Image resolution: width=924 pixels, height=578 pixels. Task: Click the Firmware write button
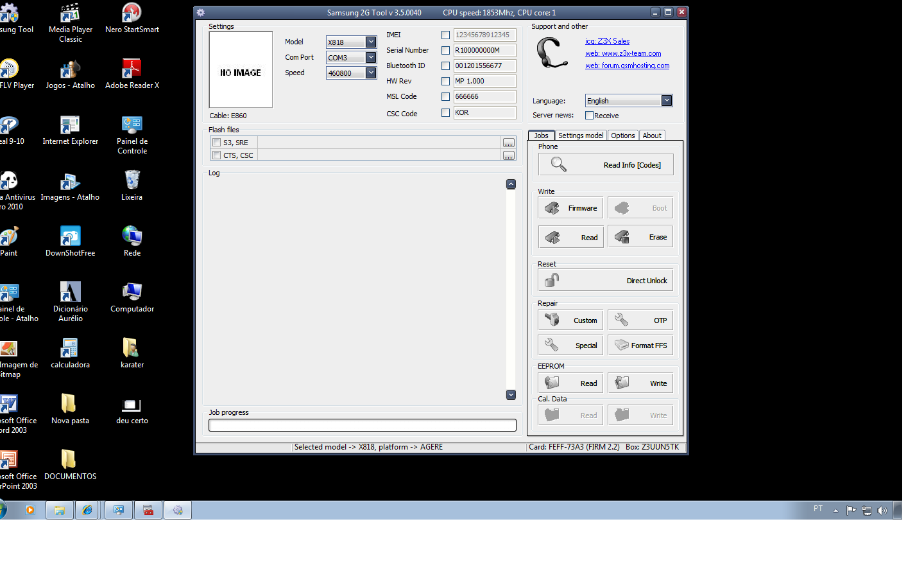(570, 207)
